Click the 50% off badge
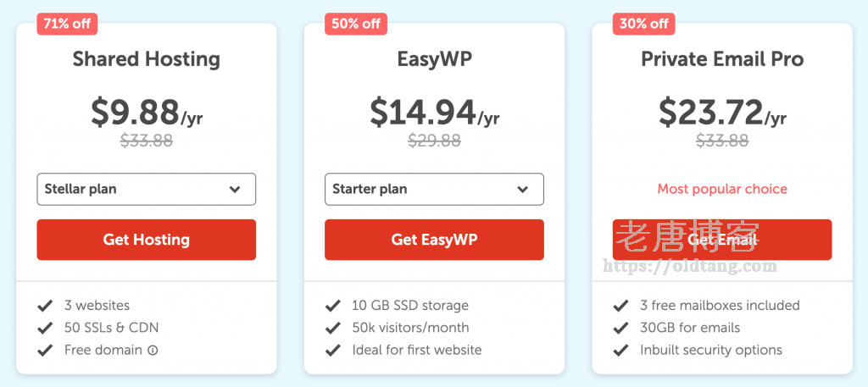The height and width of the screenshot is (387, 868). click(x=355, y=24)
